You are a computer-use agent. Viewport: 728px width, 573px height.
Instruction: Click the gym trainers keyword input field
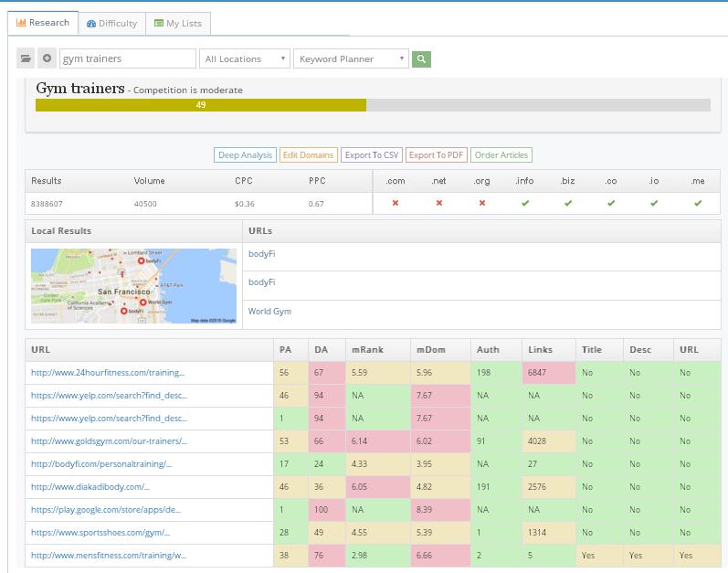point(128,58)
